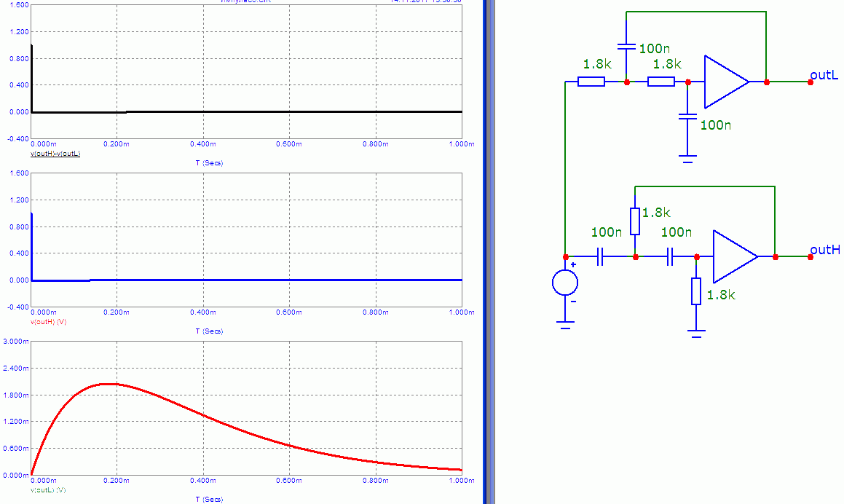Click the red node dot atop the voltage source
This screenshot has height=504, width=844.
(565, 257)
